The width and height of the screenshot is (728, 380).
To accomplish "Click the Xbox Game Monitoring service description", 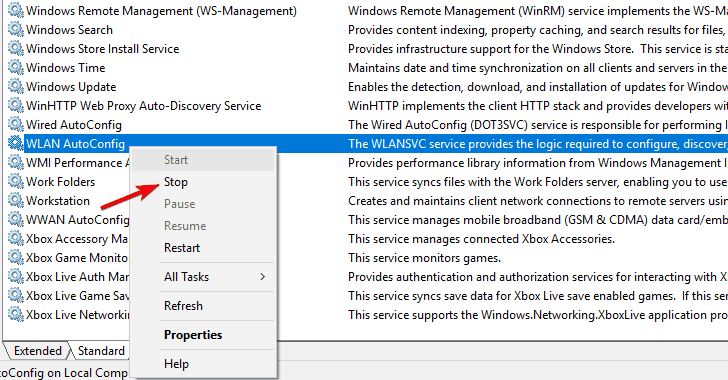I will [x=424, y=258].
